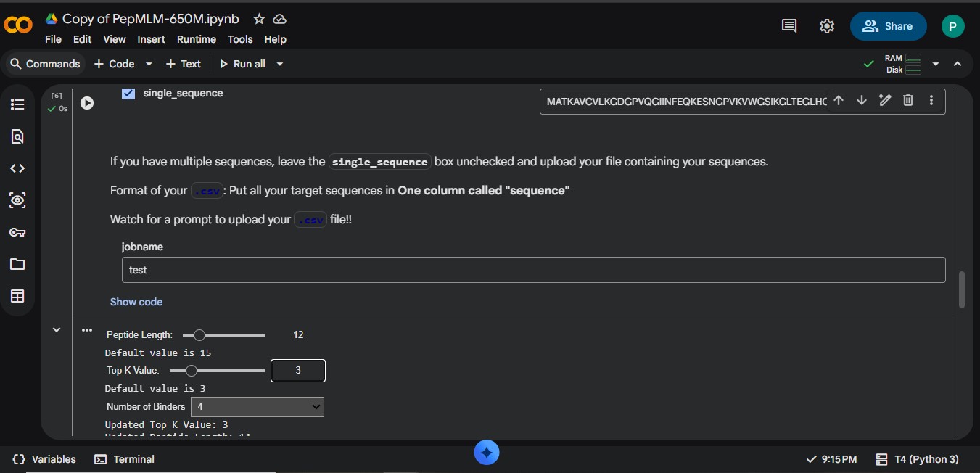Open the Add Code dropdown arrow
980x473 pixels.
[x=149, y=64]
